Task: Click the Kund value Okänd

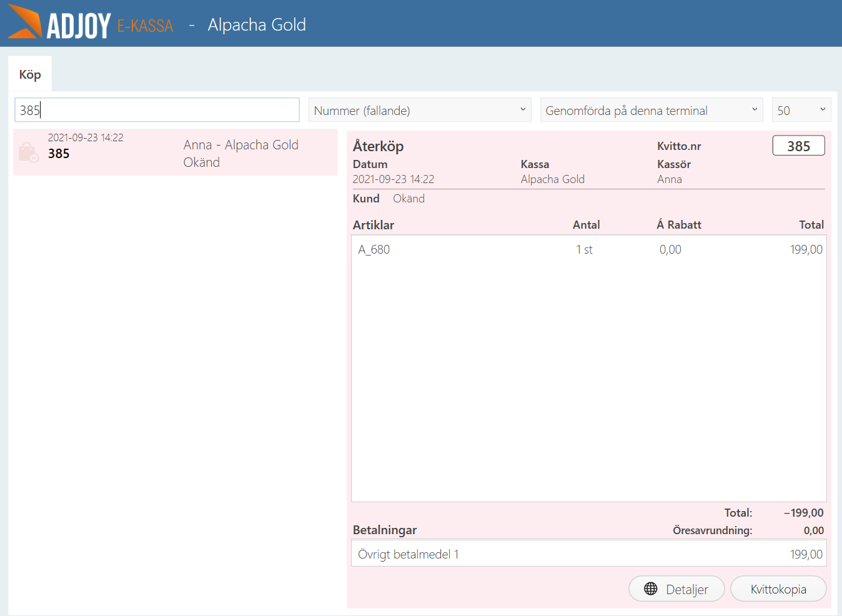Action: point(409,199)
